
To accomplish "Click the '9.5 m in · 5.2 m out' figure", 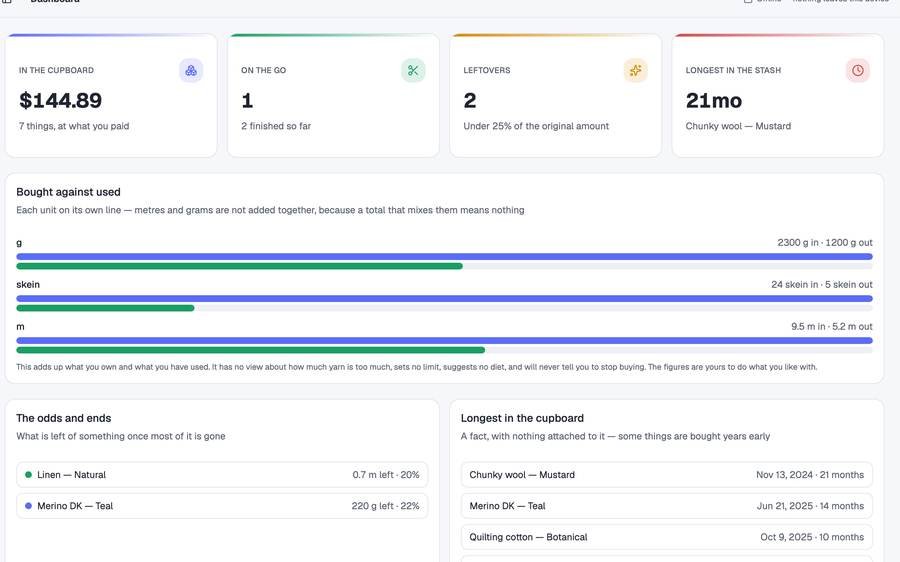I will 832,326.
